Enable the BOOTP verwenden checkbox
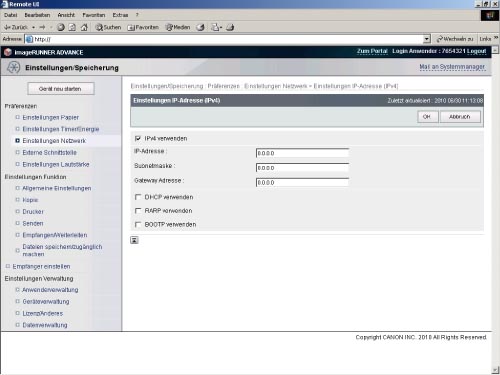The height and width of the screenshot is (375, 500). click(x=138, y=224)
